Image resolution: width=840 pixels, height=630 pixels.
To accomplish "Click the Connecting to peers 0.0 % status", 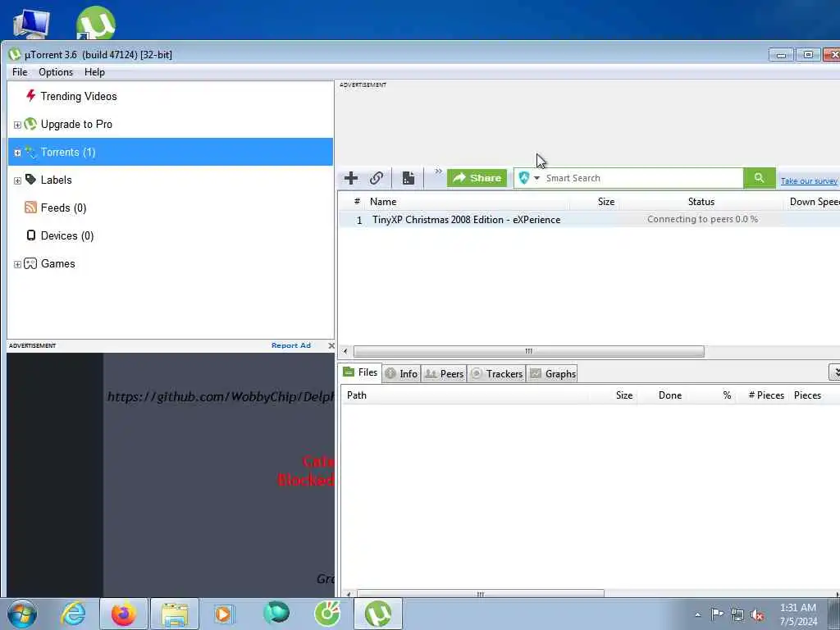I will click(x=702, y=219).
